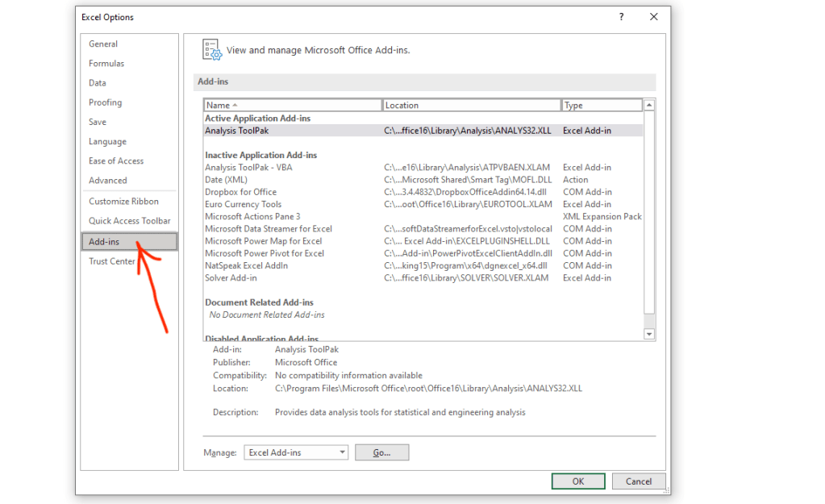This screenshot has width=825, height=504.
Task: Sort add-ins by Type column header
Action: 601,105
